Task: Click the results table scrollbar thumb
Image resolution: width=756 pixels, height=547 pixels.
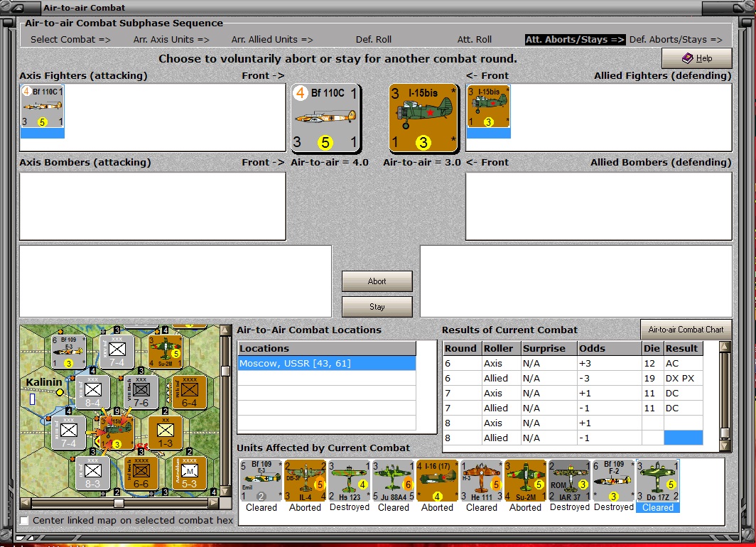Action: [725, 433]
